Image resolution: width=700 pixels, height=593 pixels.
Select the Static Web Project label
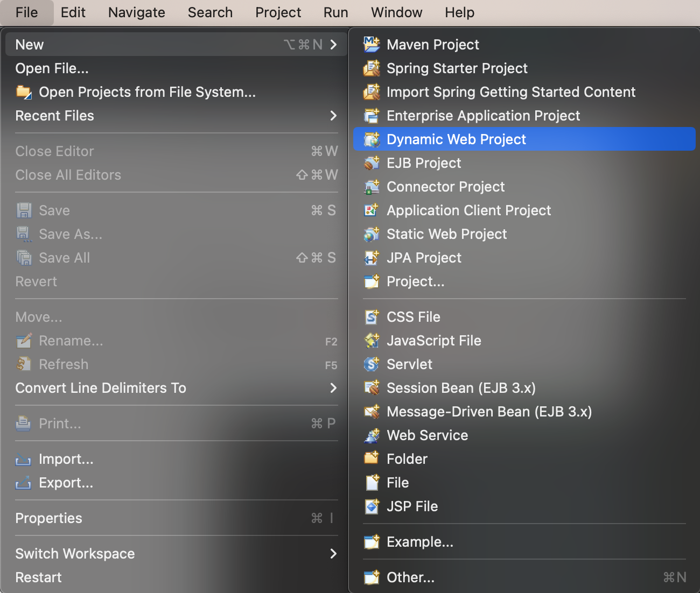(447, 234)
